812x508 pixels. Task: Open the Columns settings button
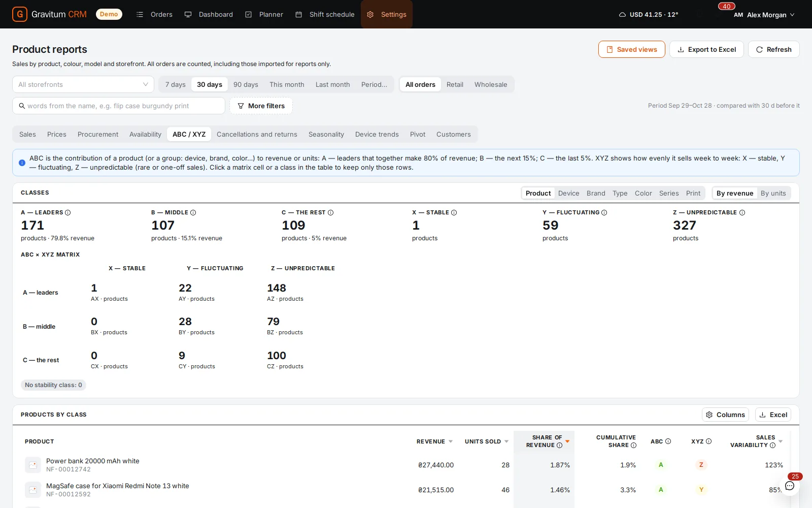click(x=726, y=415)
